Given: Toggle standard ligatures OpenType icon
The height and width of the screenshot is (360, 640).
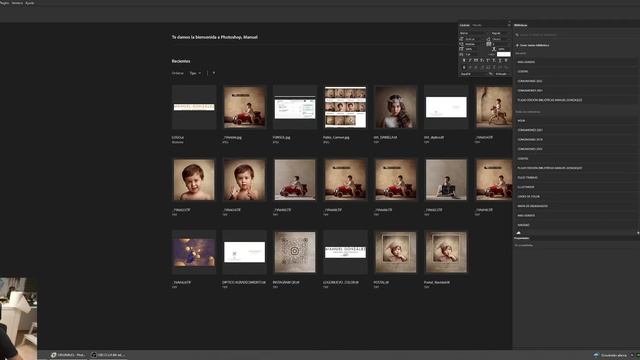Looking at the screenshot, I should 464,67.
